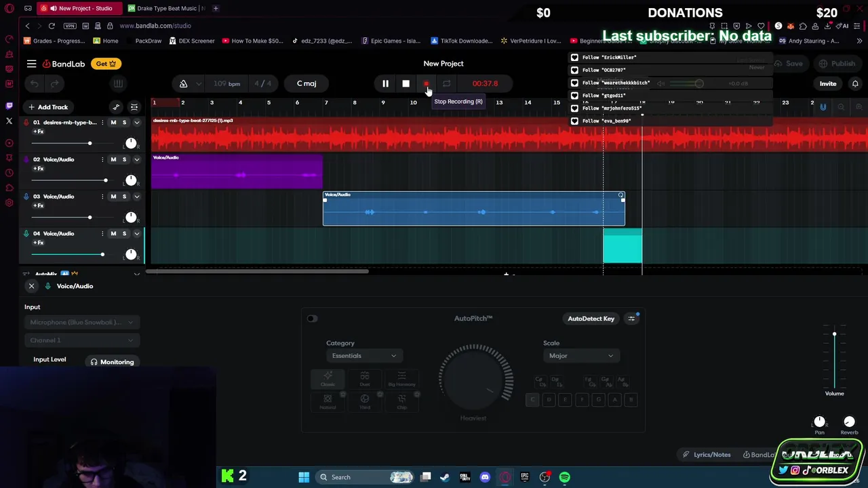Open the Essentials category dropdown

[x=363, y=356]
